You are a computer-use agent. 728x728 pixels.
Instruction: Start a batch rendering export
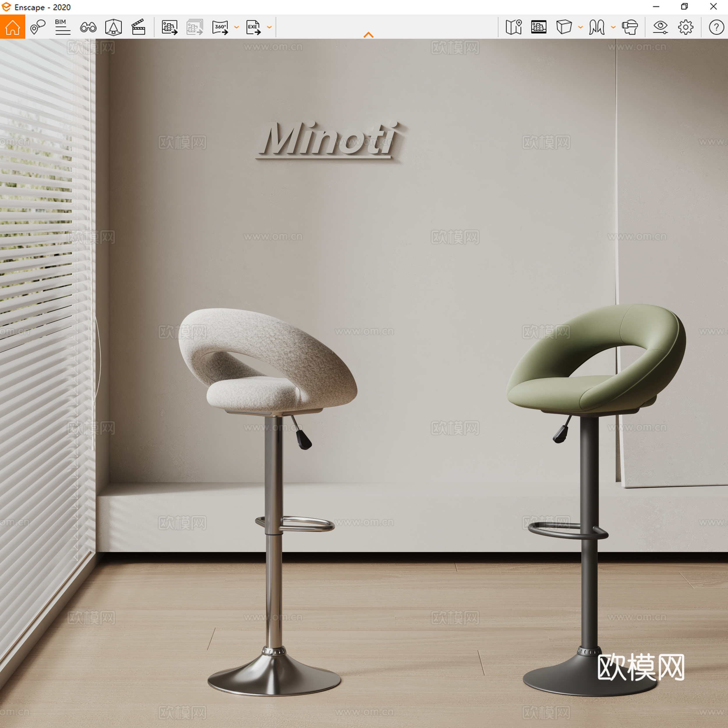(x=195, y=27)
